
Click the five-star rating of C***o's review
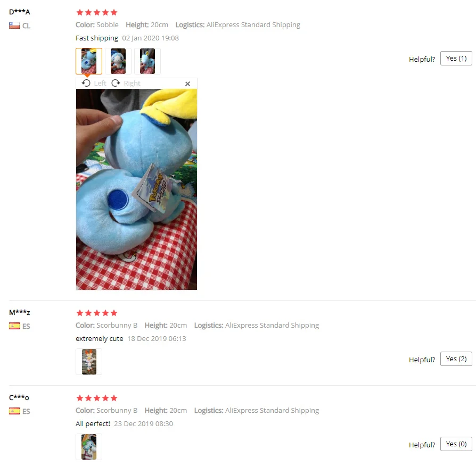pos(97,398)
